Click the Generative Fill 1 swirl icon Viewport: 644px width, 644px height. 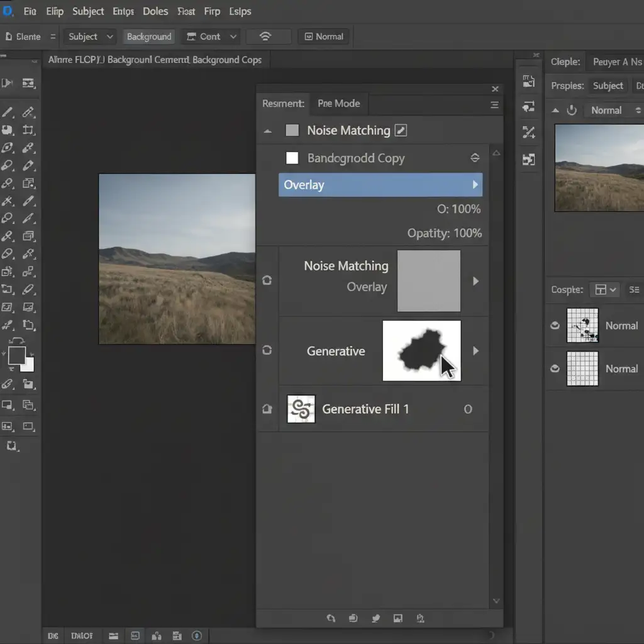pyautogui.click(x=301, y=409)
